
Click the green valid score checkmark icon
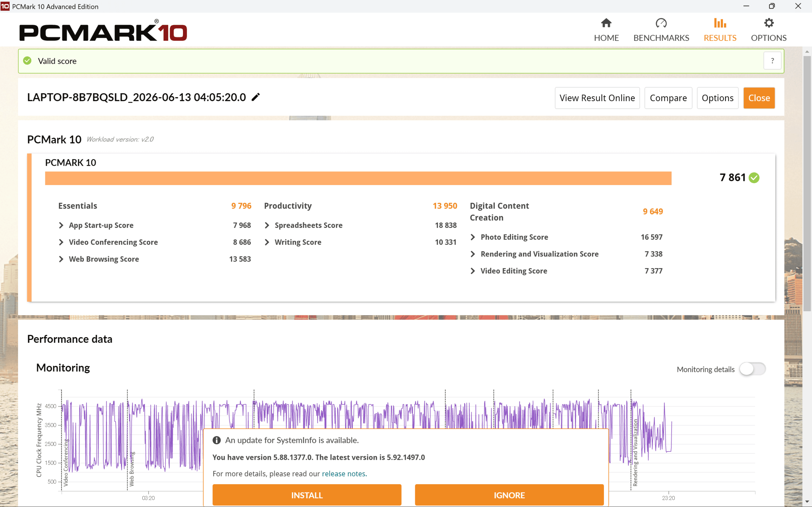point(27,61)
